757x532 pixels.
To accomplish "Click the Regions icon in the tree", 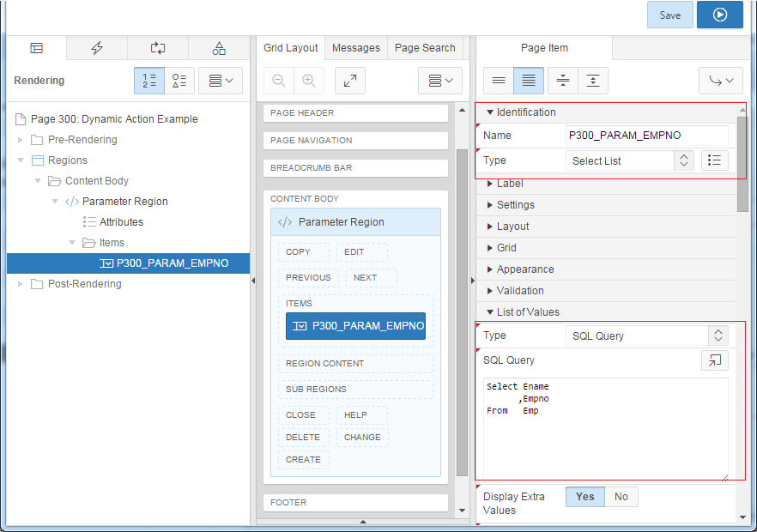I will tap(38, 160).
